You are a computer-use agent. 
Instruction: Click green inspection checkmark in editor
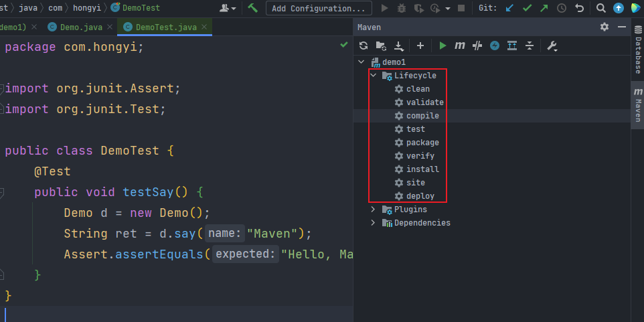(344, 44)
